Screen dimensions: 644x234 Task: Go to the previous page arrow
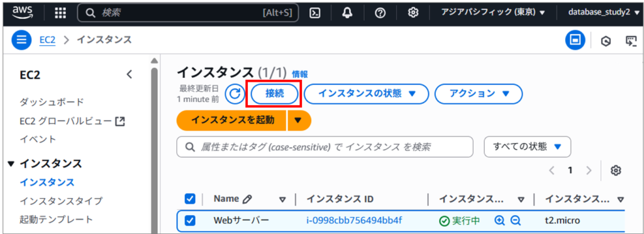click(552, 170)
